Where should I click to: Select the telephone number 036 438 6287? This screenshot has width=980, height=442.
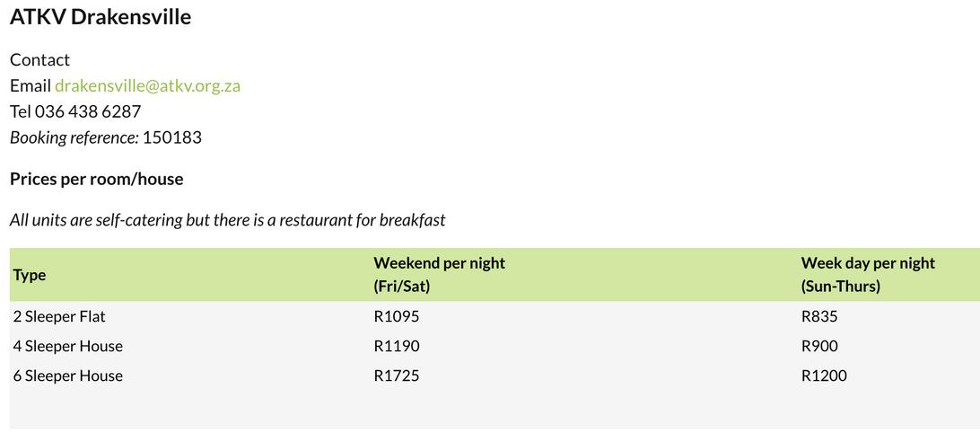[88, 111]
